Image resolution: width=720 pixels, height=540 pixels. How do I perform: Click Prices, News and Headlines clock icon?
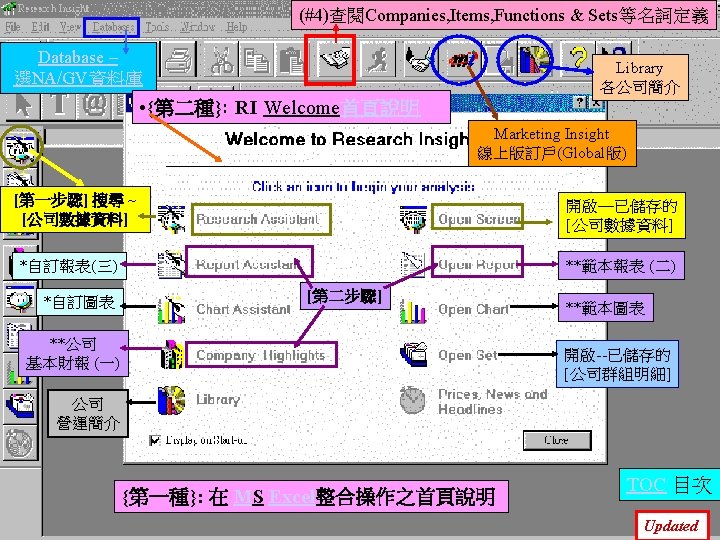(412, 400)
